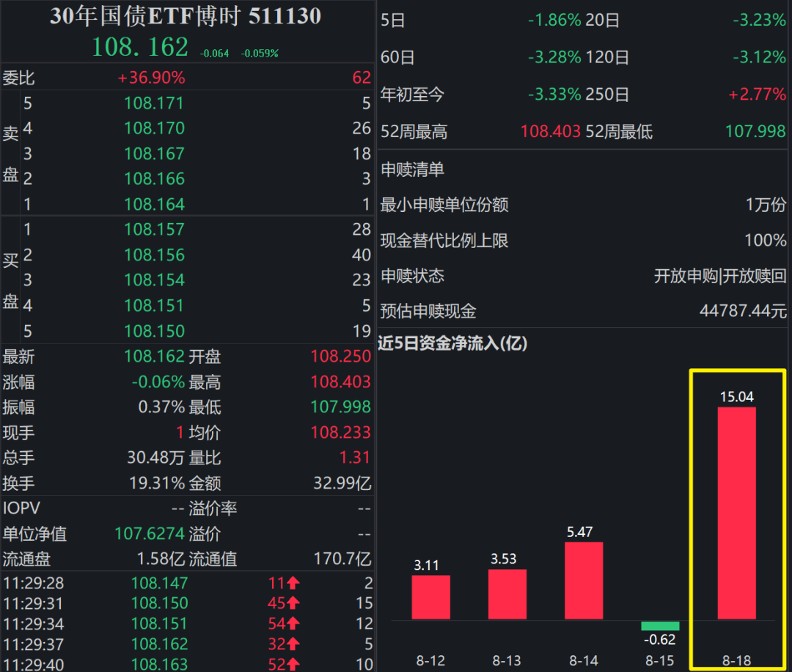This screenshot has width=792, height=672.
Task: Select sell level 1 price 108.164
Action: coord(154,204)
